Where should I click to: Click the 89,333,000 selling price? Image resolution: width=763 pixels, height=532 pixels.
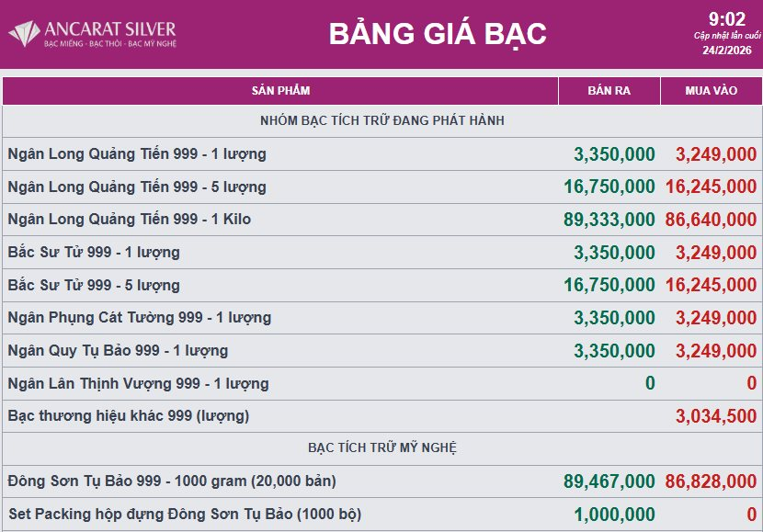pos(609,220)
